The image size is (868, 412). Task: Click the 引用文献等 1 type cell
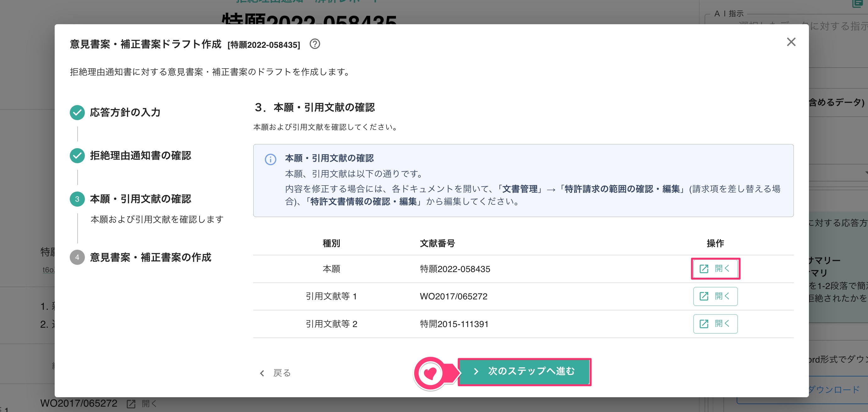point(331,296)
